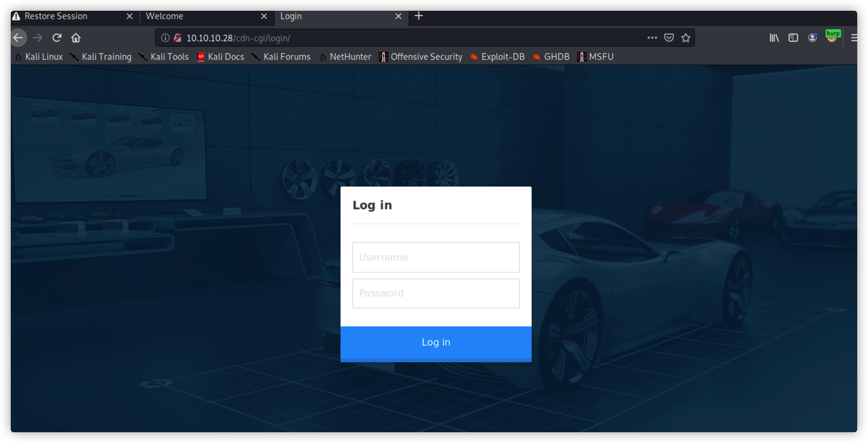
Task: Expand page actions three-dot menu
Action: [x=652, y=38]
